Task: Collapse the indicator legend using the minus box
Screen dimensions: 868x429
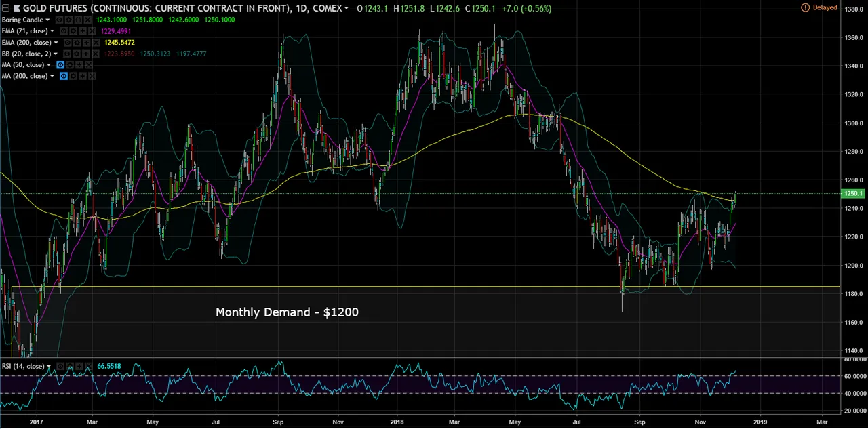Action: tap(6, 9)
